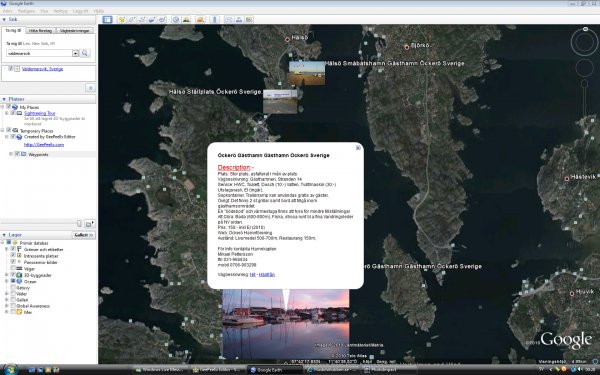600x375 pixels.
Task: Click the Björkö placemark marker
Action: [407, 47]
